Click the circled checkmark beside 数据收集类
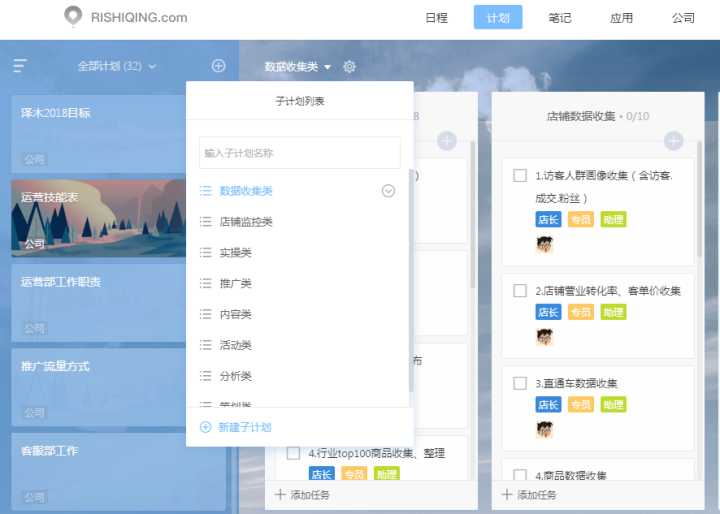720x514 pixels. click(388, 191)
